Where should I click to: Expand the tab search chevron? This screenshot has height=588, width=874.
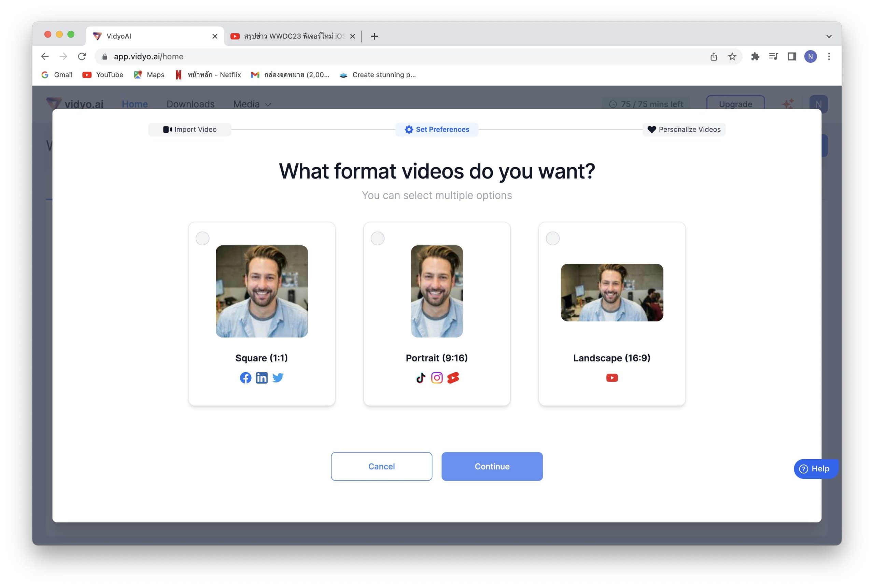829,37
